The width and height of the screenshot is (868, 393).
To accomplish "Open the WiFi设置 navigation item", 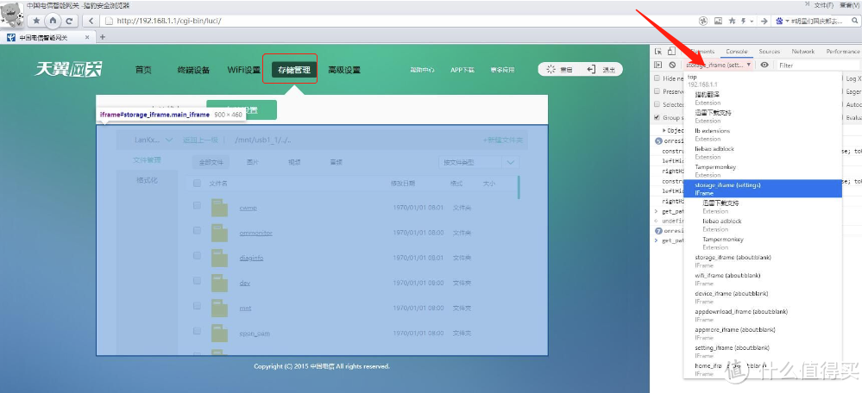I will coord(243,70).
